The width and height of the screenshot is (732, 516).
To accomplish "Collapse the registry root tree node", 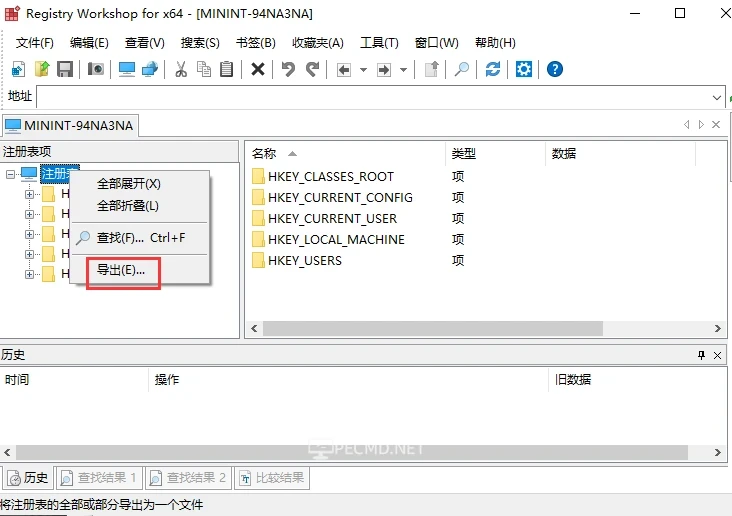I will (10, 174).
